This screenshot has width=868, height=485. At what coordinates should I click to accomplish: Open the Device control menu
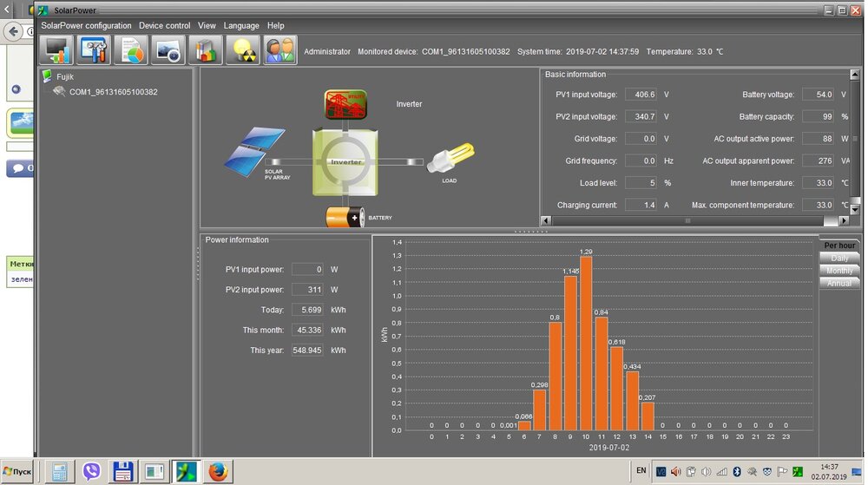pos(164,26)
